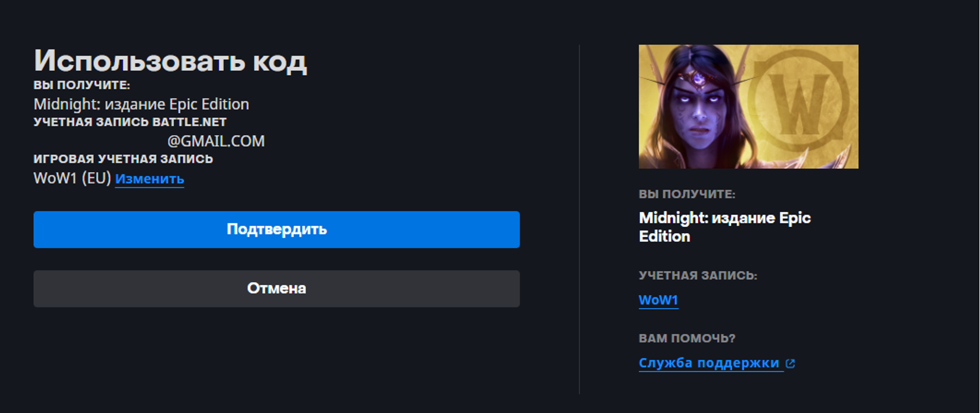
Task: Click the blue Подтвердить button
Action: tap(276, 229)
